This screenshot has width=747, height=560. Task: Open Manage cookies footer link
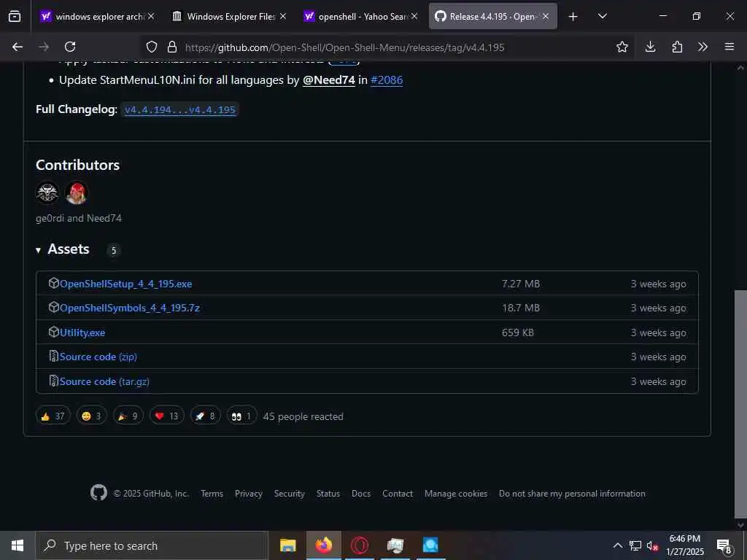pos(456,494)
